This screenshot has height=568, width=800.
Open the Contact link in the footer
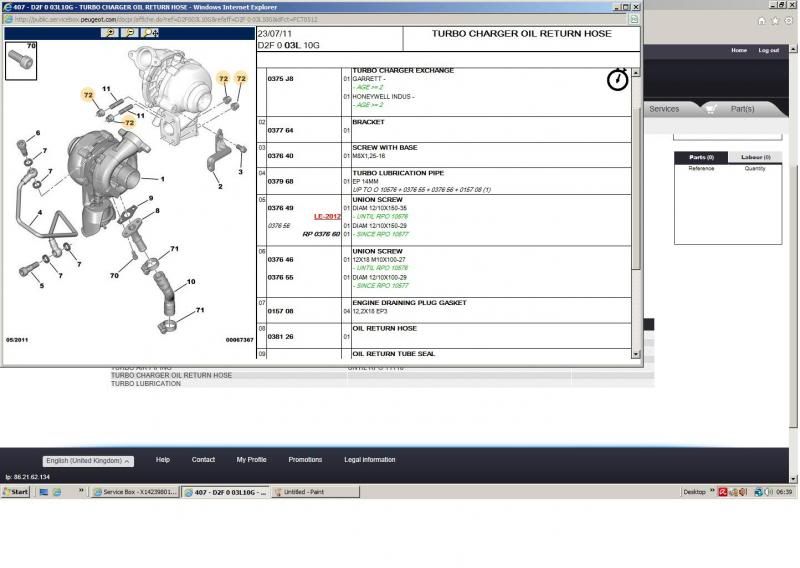point(203,460)
